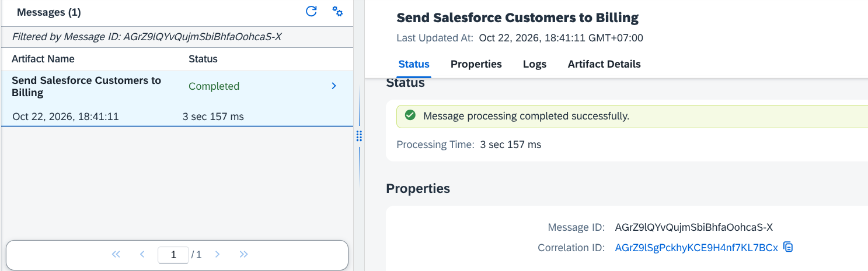
Task: Click the row timestamp Oct 22, 2026, 18:41:11
Action: tap(65, 117)
